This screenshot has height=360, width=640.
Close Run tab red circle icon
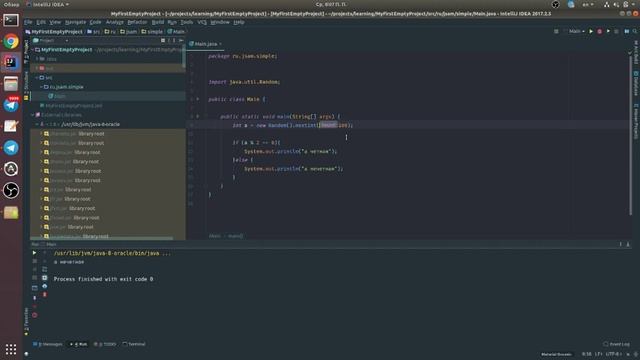[x=34, y=315]
